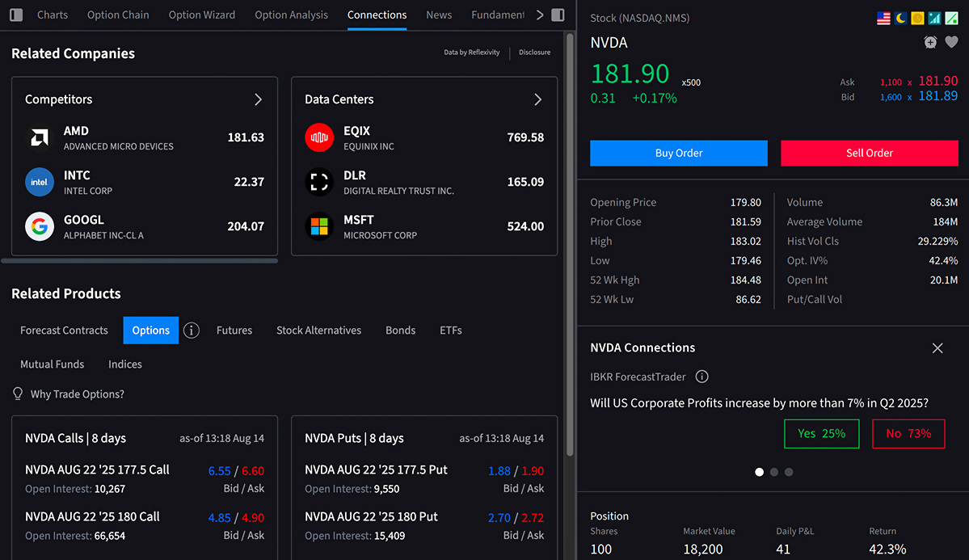Open the News tab
Screen dimensions: 969x560
click(x=439, y=14)
